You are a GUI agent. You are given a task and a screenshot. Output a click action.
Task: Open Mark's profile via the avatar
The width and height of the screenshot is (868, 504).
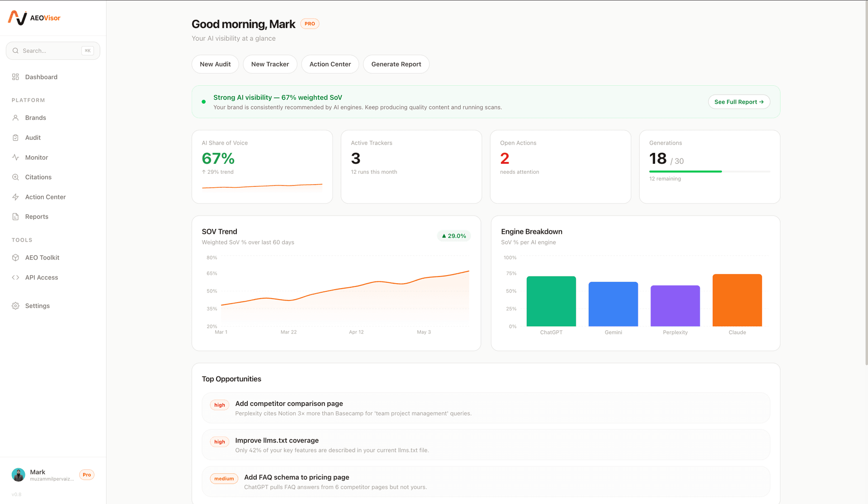[x=18, y=475]
